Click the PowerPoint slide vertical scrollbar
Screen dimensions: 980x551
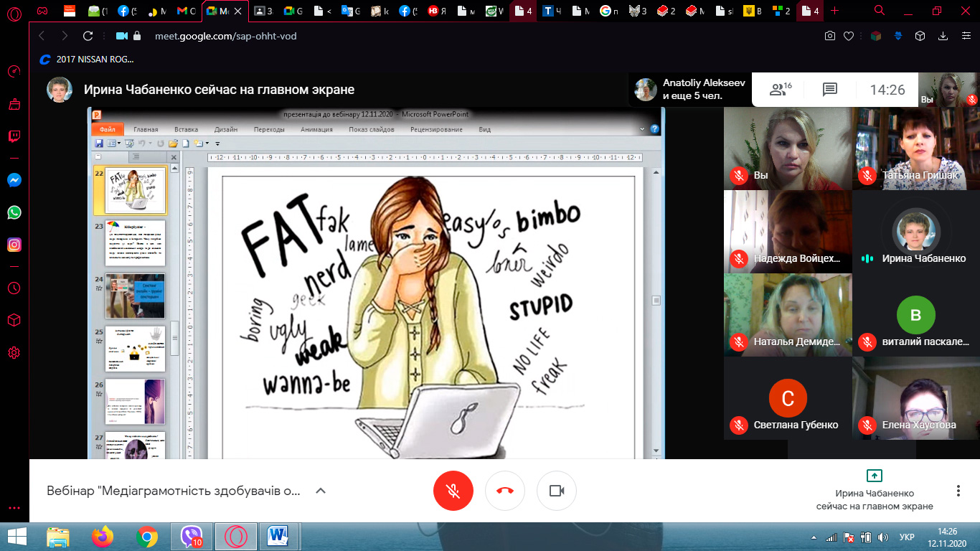point(656,300)
